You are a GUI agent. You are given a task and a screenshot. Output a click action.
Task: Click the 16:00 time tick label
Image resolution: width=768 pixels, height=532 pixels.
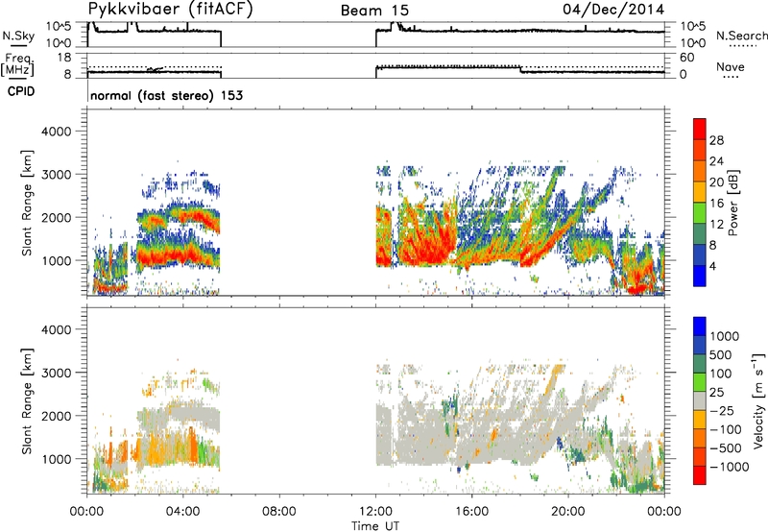(x=471, y=512)
